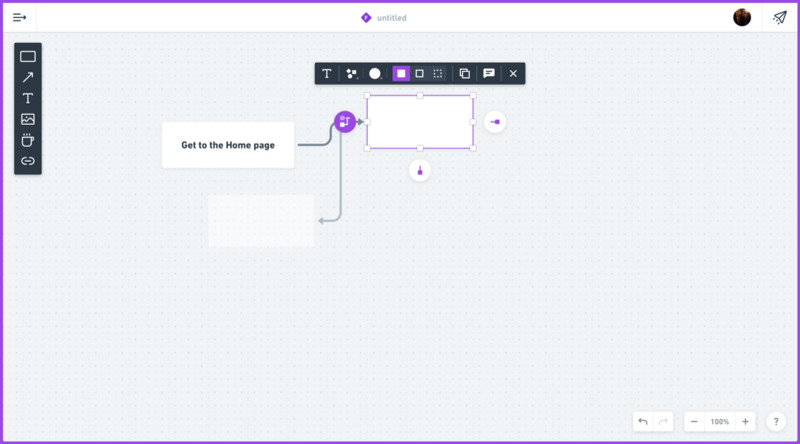Redo the last action
This screenshot has height=444, width=800.
pos(663,422)
